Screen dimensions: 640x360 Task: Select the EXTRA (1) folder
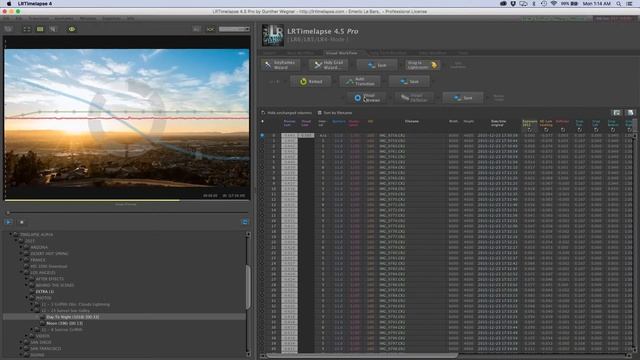point(44,292)
